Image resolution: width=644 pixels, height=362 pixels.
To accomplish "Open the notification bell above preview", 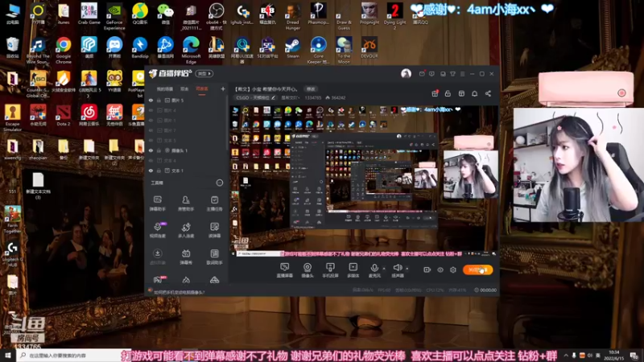I will click(474, 93).
